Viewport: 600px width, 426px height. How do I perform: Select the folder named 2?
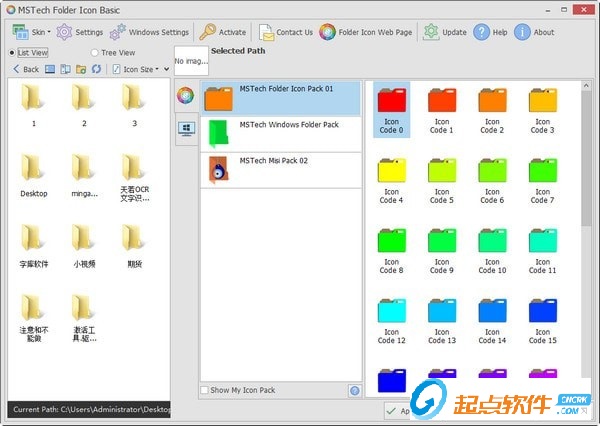84,105
